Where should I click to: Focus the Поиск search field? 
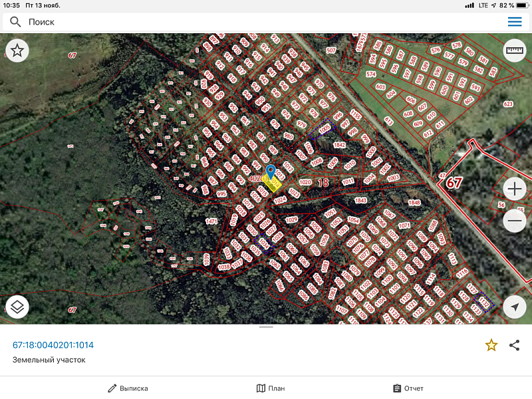(x=259, y=22)
